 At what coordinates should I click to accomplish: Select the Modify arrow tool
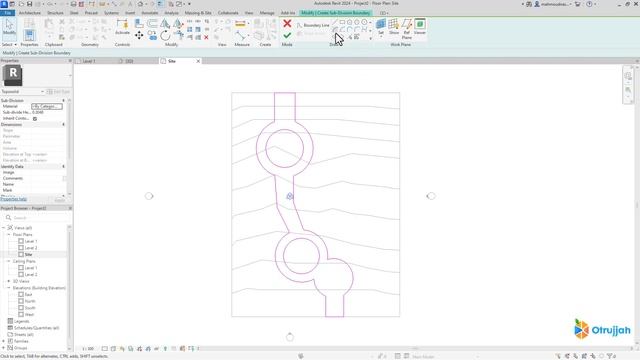(x=9, y=27)
